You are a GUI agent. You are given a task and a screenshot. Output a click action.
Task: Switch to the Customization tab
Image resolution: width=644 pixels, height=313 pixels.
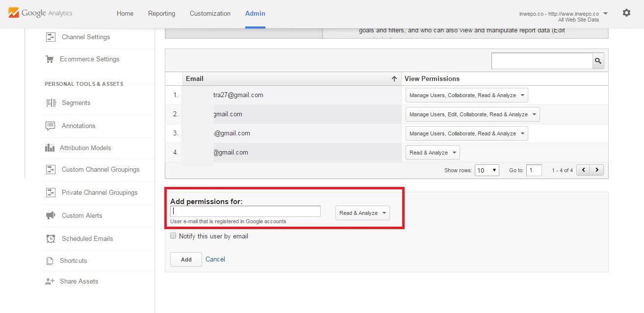[x=210, y=13]
